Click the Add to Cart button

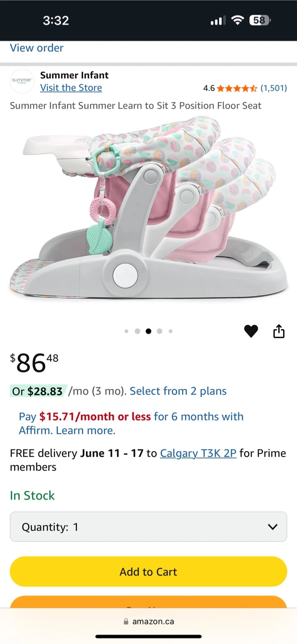[148, 572]
